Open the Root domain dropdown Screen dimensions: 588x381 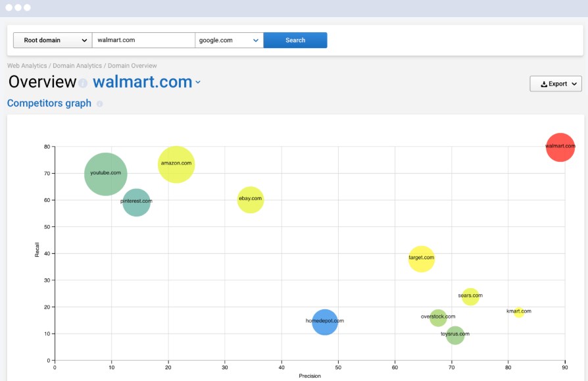[x=53, y=40]
